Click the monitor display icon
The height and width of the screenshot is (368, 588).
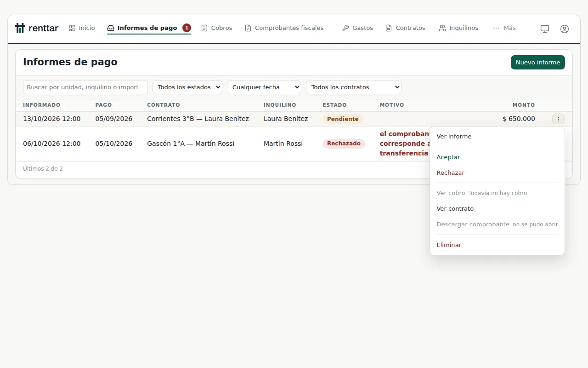(545, 29)
